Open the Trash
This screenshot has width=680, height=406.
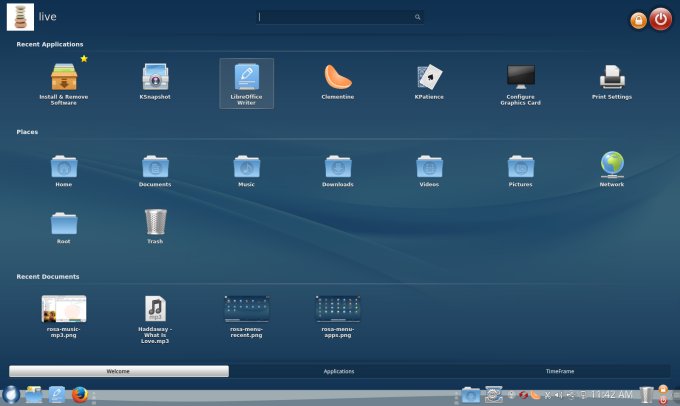point(155,222)
